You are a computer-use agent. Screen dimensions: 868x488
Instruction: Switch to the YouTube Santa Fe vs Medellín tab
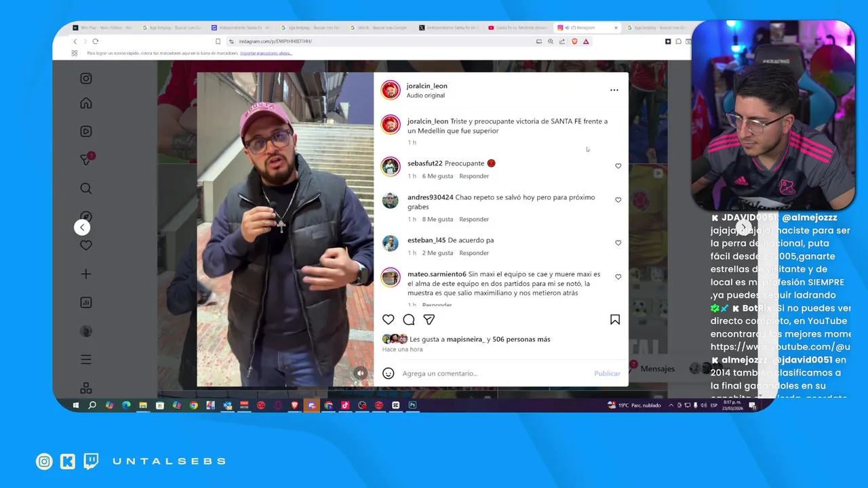(517, 28)
